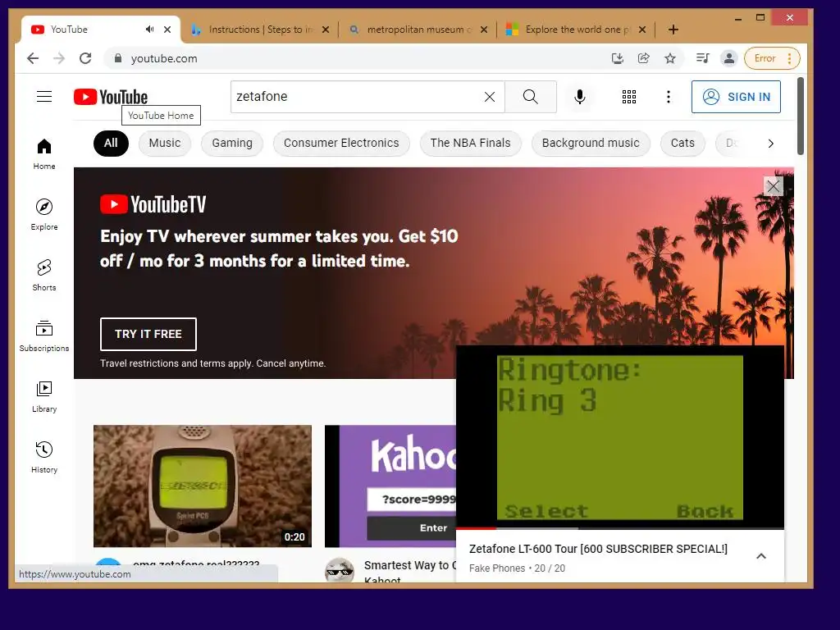This screenshot has width=840, height=630.
Task: Open Library in the sidebar
Action: coord(44,397)
